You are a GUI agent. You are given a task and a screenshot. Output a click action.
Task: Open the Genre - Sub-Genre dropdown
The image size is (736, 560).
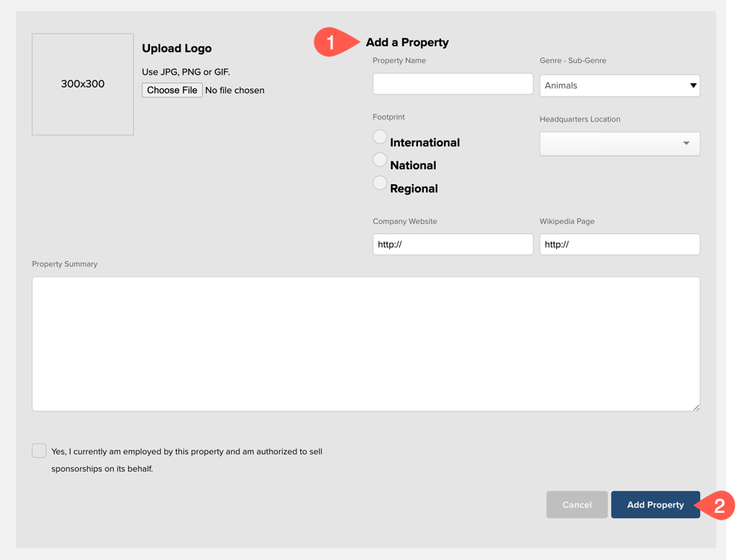point(619,85)
